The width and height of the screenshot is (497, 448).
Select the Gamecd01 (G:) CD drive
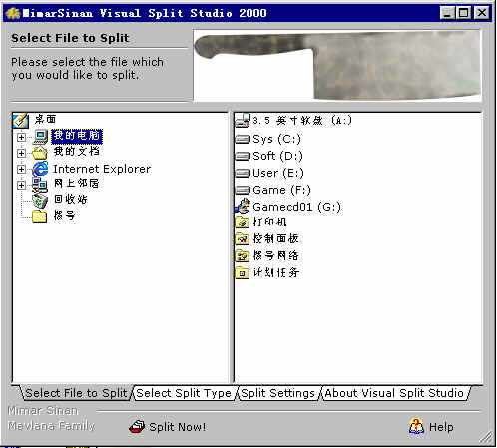[x=288, y=207]
